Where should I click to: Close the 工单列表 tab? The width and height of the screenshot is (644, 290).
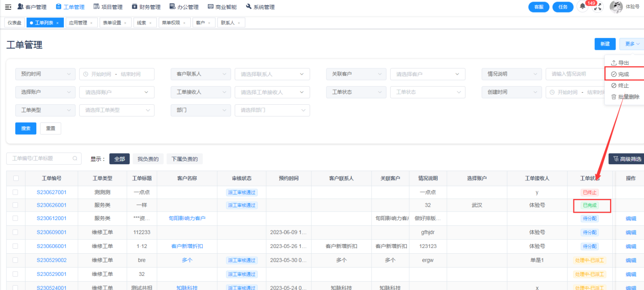click(57, 23)
